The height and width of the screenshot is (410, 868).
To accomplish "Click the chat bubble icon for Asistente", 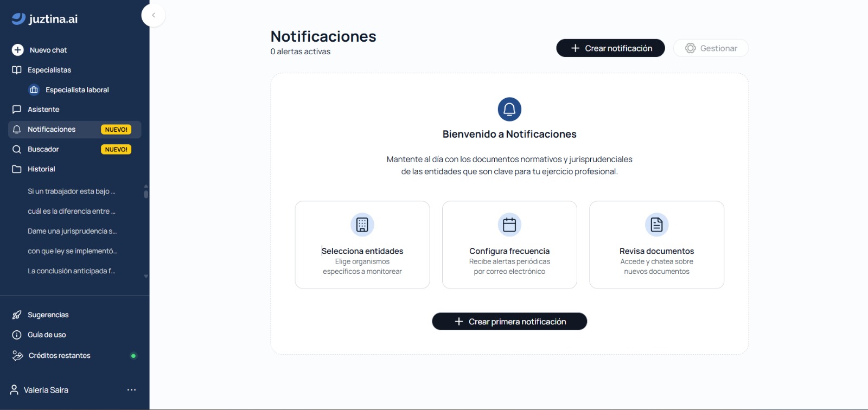I will (17, 110).
